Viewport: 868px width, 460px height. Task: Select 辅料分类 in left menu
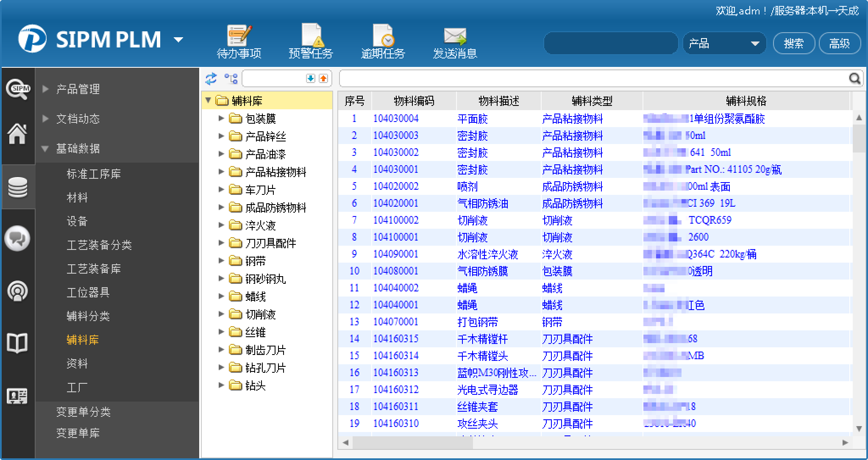[x=88, y=316]
